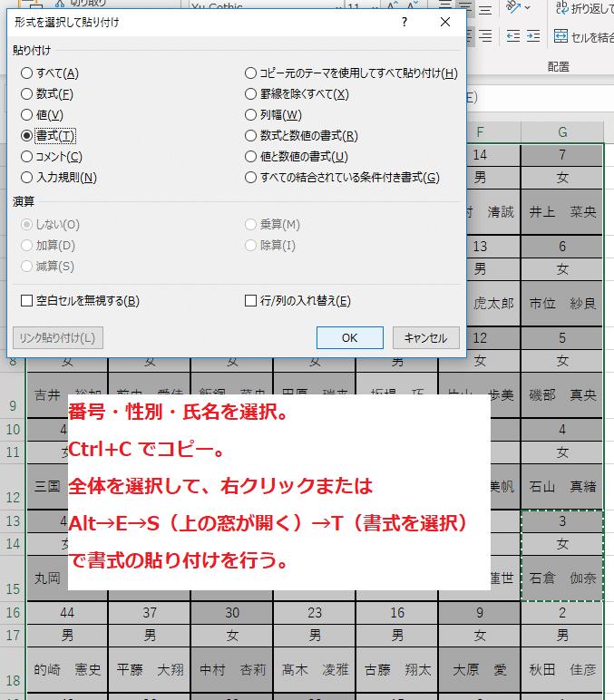The width and height of the screenshot is (614, 700).
Task: Click the 乗算(M) operation radio button
Action: (272, 225)
